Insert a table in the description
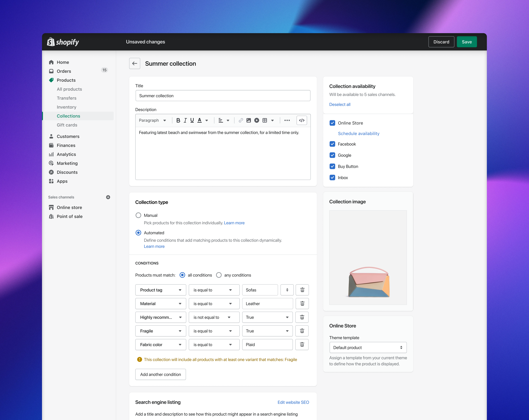Screen dimensions: 529x420 [x=264, y=120]
